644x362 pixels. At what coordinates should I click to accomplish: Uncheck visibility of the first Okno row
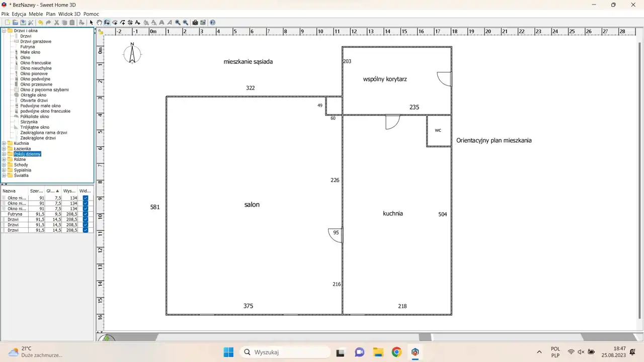[x=86, y=198]
